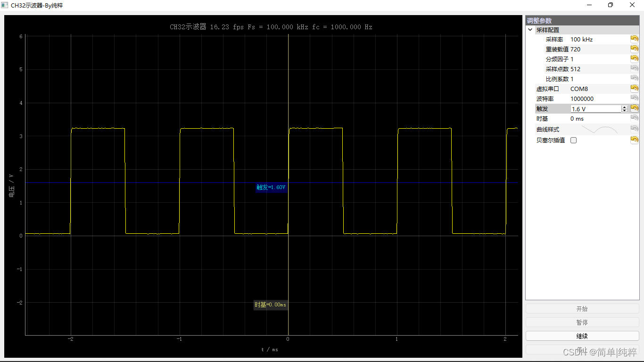Reset the 采样率 value with its undo icon
Viewport: 644px width, 362px height.
(x=634, y=39)
